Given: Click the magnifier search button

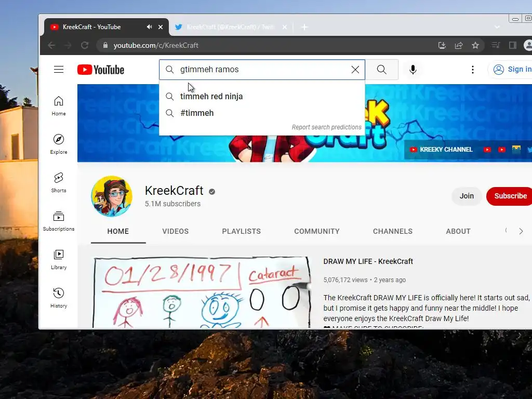Looking at the screenshot, I should [382, 70].
